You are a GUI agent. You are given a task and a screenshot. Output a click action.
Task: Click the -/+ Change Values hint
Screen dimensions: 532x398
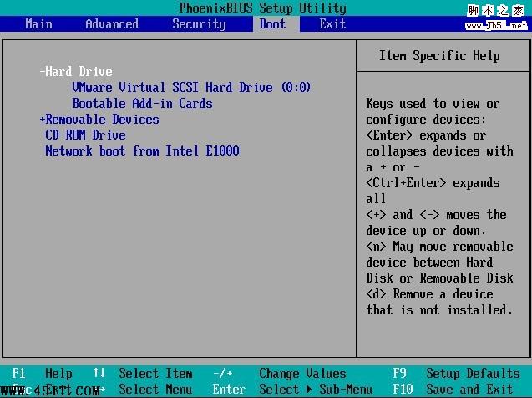click(x=280, y=374)
